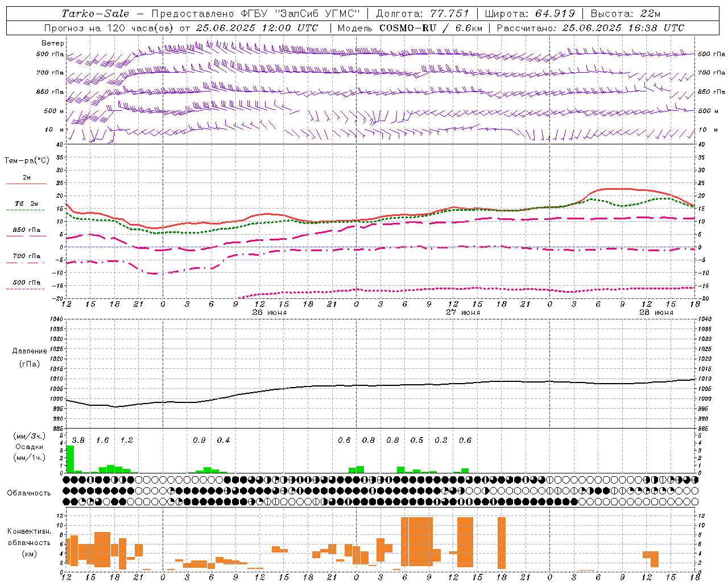Click the (мм/1ч.) precipitation unit label
728x582 pixels.
pos(30,458)
